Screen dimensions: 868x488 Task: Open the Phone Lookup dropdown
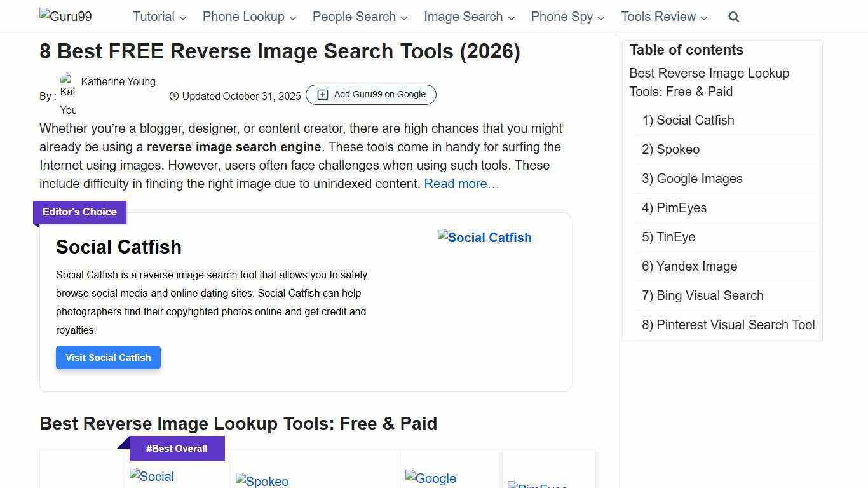click(244, 17)
